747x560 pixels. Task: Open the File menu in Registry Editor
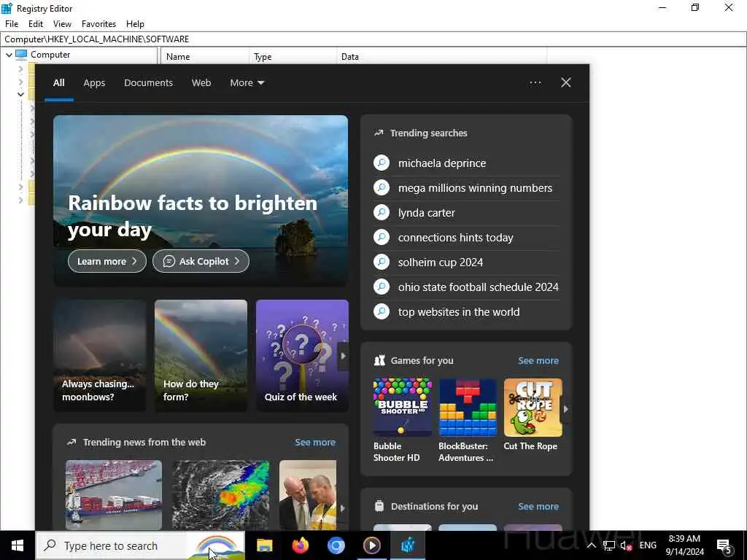coord(12,24)
